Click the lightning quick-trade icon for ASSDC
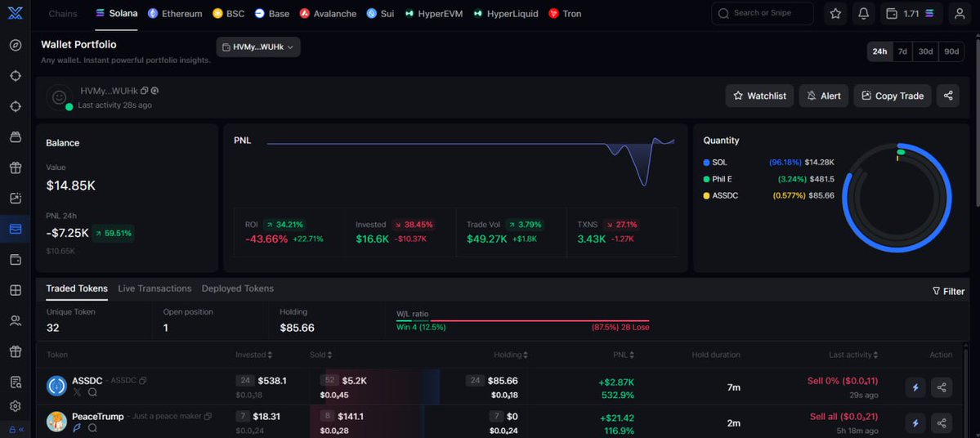 coord(915,387)
